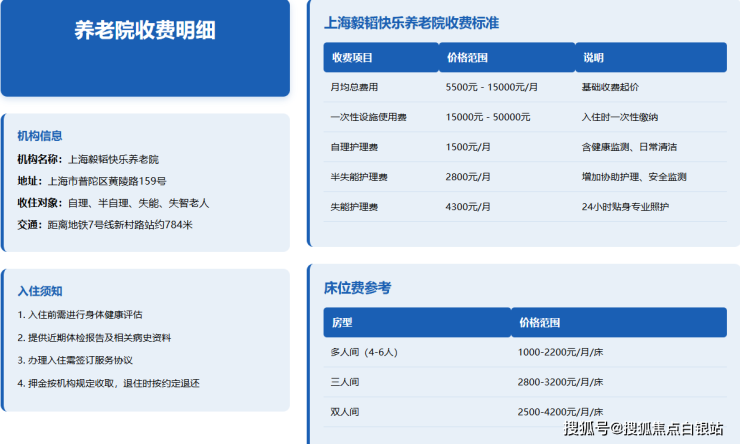Click the note 入住时一次性缴纳
Image resolution: width=740 pixels, height=444 pixels.
click(620, 117)
